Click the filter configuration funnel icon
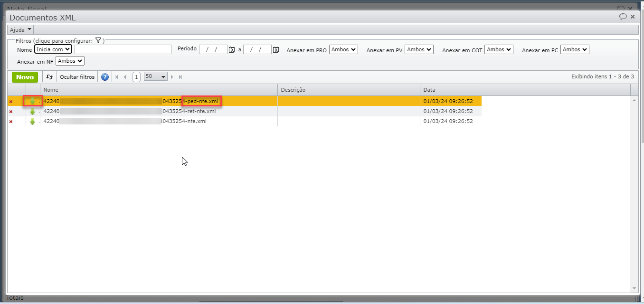Viewport: 644px width, 304px height. [98, 40]
